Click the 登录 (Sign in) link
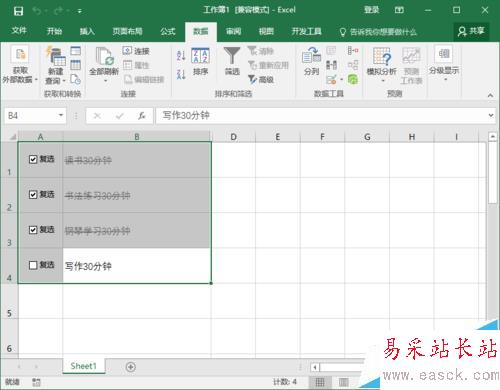Image resolution: width=500 pixels, height=390 pixels. pyautogui.click(x=371, y=10)
